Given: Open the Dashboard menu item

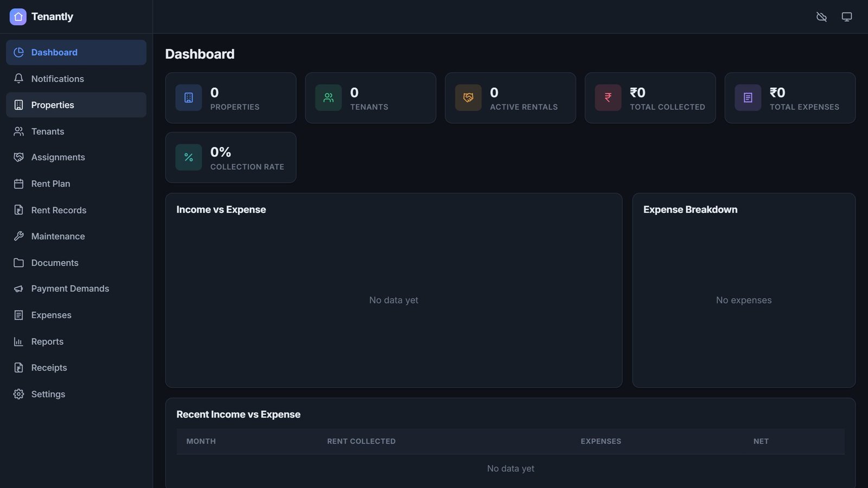Looking at the screenshot, I should pyautogui.click(x=76, y=53).
